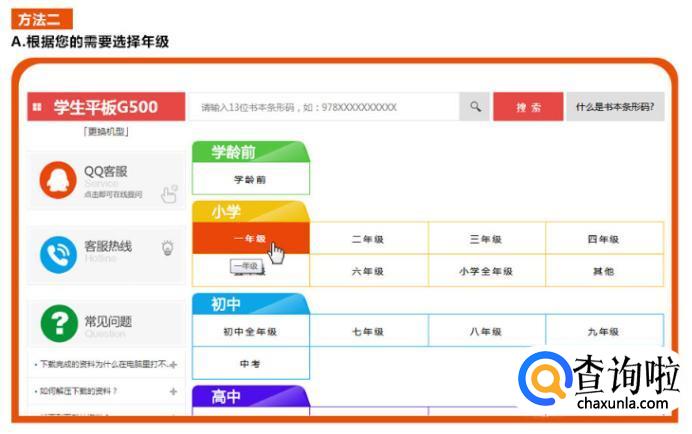Click the barcode search input field
Viewport: 692px width, 434px height.
(x=325, y=107)
